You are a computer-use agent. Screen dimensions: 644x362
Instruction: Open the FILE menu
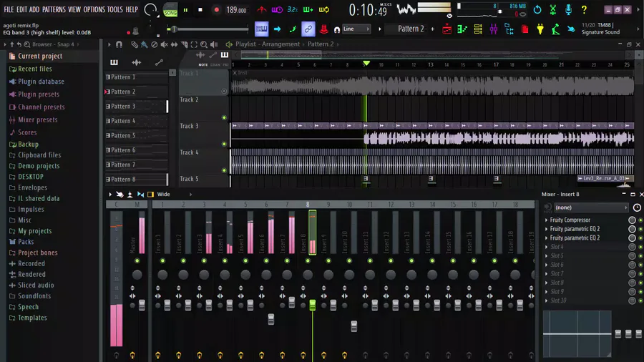coord(9,9)
